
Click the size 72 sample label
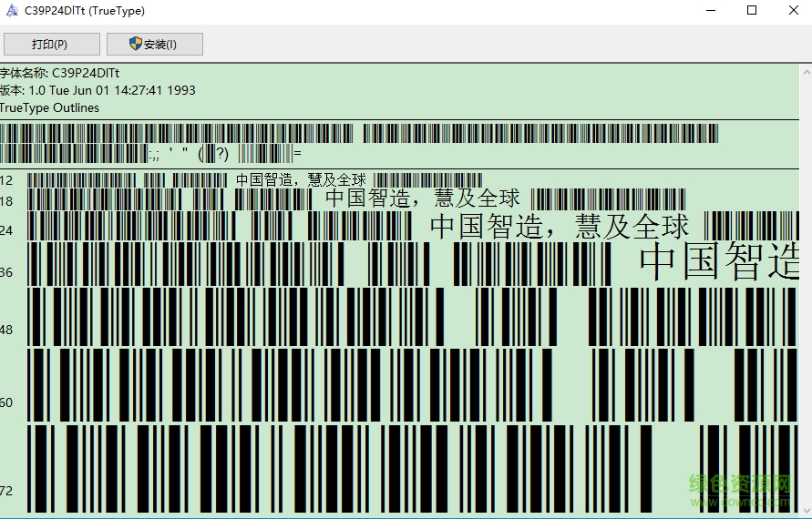(x=6, y=491)
